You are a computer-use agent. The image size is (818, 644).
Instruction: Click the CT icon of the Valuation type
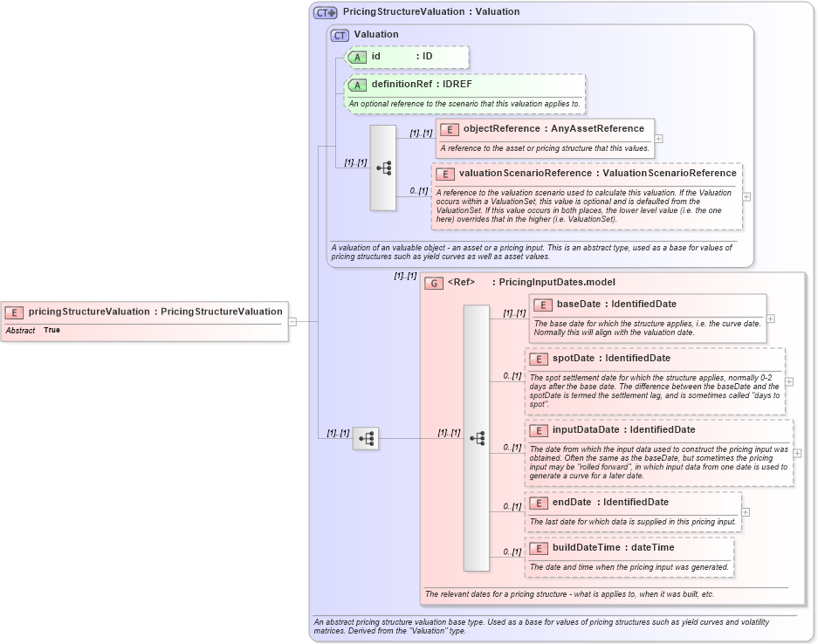point(339,35)
